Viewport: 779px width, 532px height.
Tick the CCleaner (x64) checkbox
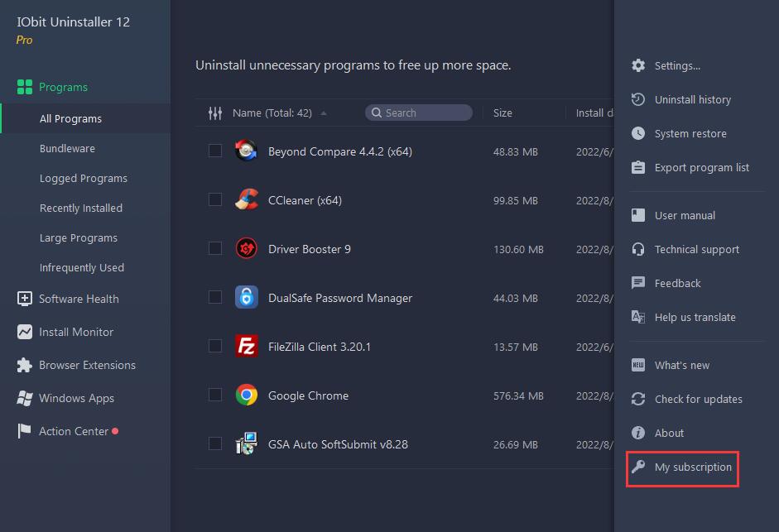coord(215,199)
